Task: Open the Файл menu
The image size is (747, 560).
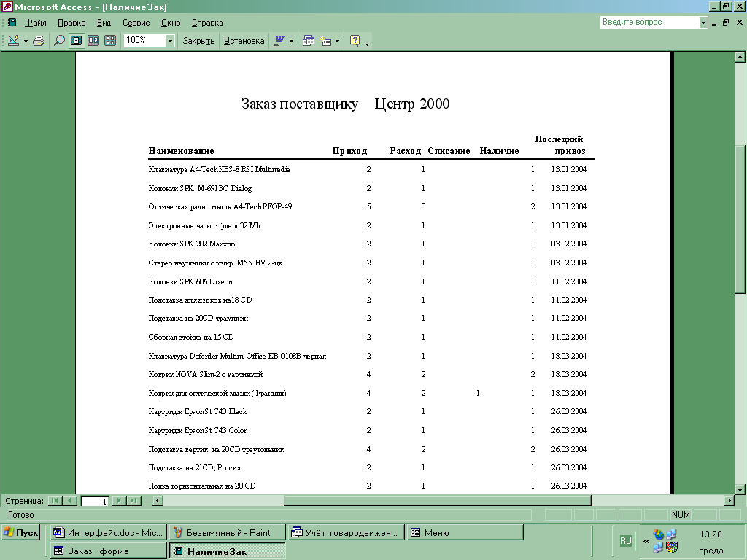Action: [x=35, y=23]
